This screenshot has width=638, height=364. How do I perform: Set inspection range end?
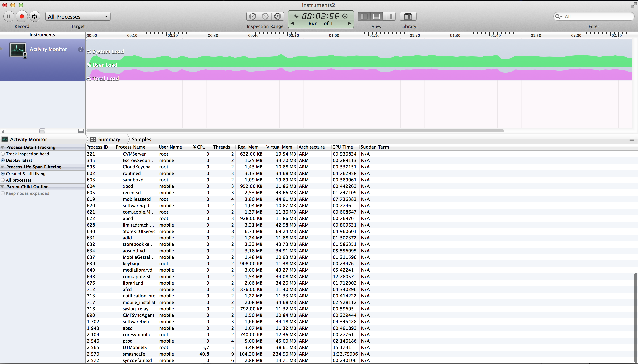[278, 17]
